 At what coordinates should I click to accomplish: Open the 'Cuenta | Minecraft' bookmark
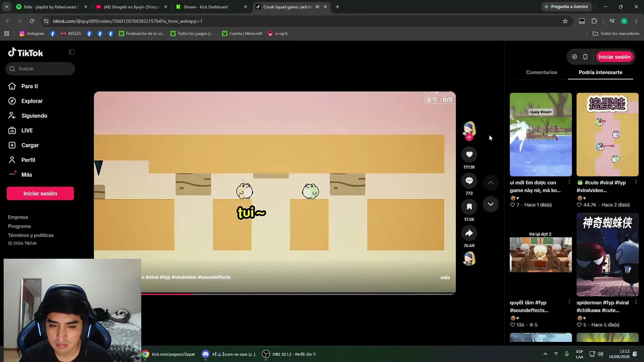tap(242, 34)
